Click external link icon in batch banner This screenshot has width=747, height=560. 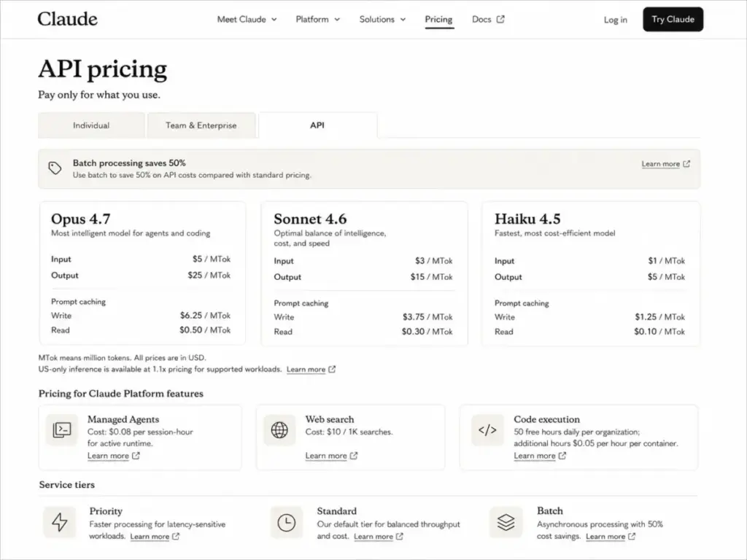[x=686, y=164]
